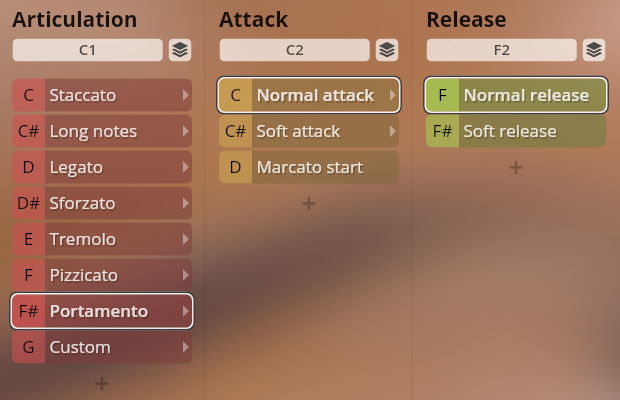The image size is (620, 400).
Task: Expand the Normal attack arrow
Action: point(392,95)
